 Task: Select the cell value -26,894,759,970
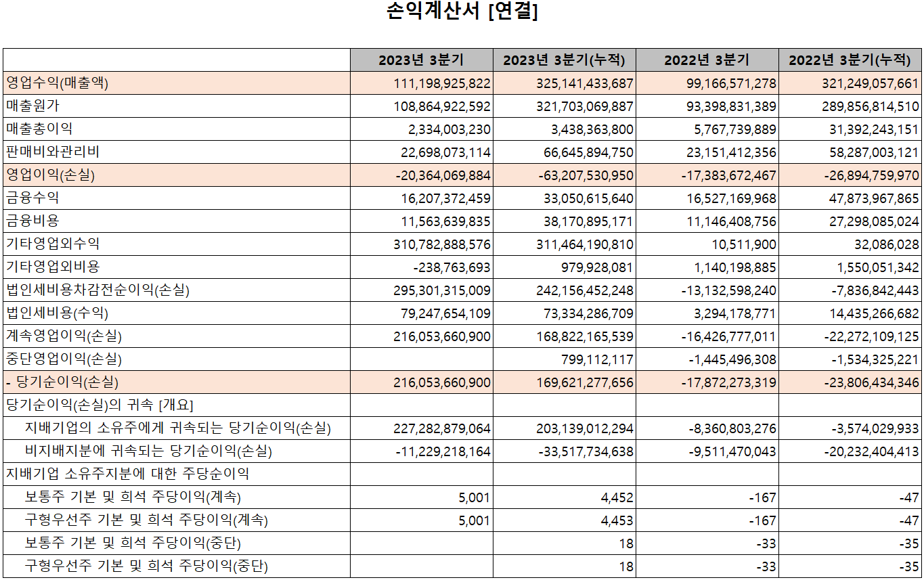(x=872, y=176)
